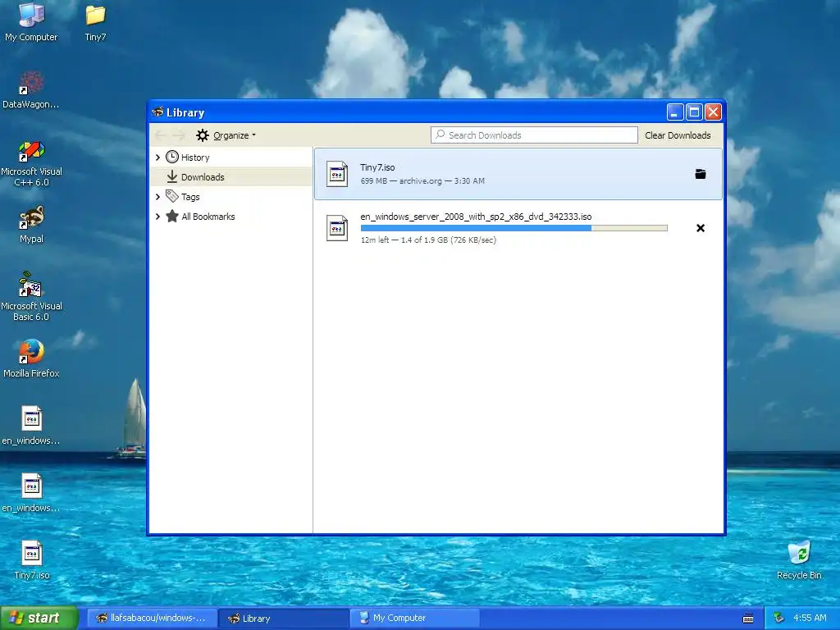Select the Recycle Bin icon
This screenshot has height=630, width=840.
(799, 559)
